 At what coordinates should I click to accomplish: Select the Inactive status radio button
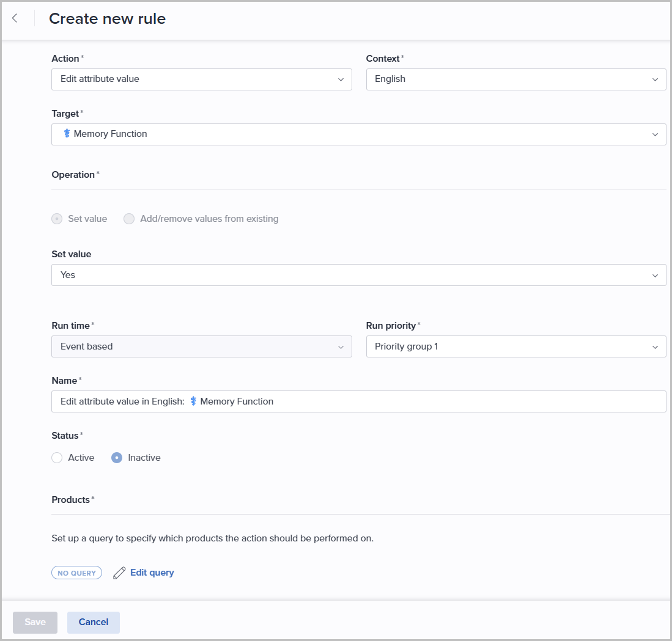tap(117, 458)
